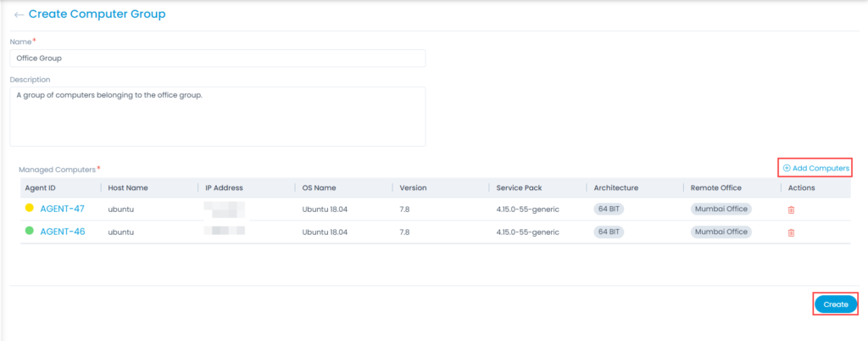
Task: Click the Agent ID column header
Action: point(42,187)
